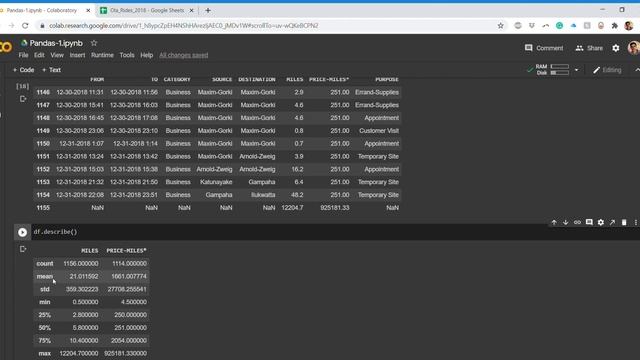Screen dimensions: 640x360
Task: Click row index 1146
Action: pyautogui.click(x=43, y=92)
